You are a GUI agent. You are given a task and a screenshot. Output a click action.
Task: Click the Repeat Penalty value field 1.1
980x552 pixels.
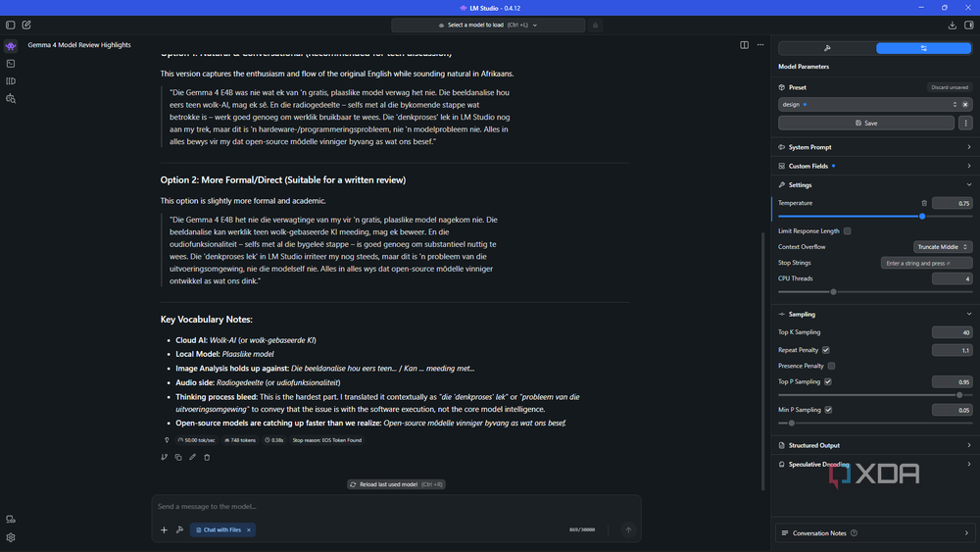click(952, 350)
